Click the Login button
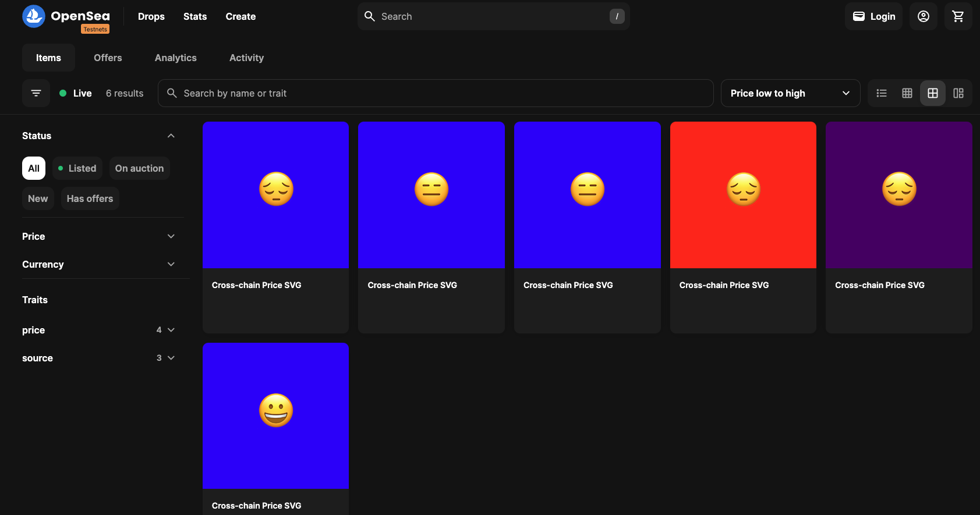 pos(873,16)
